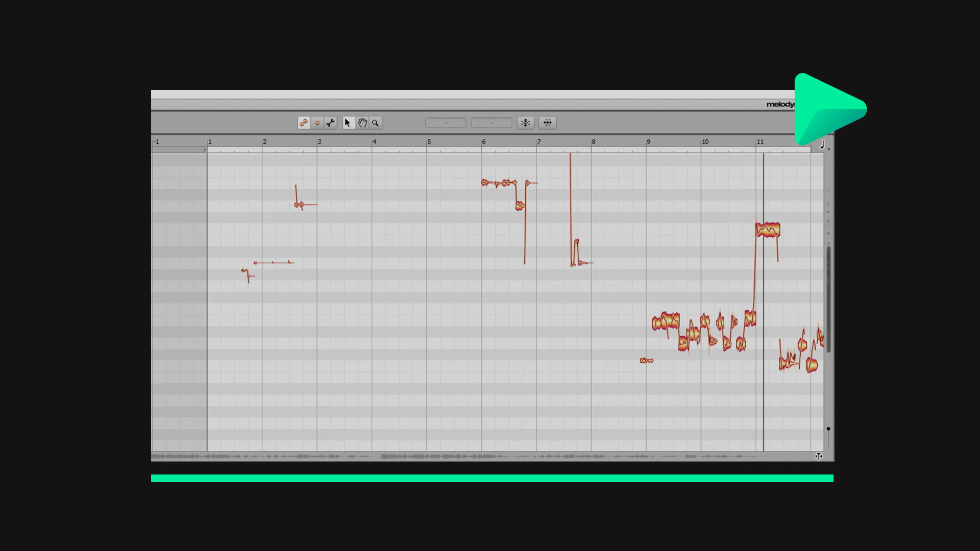The height and width of the screenshot is (551, 980).
Task: Click the -1 marker on the ruler
Action: [x=156, y=142]
